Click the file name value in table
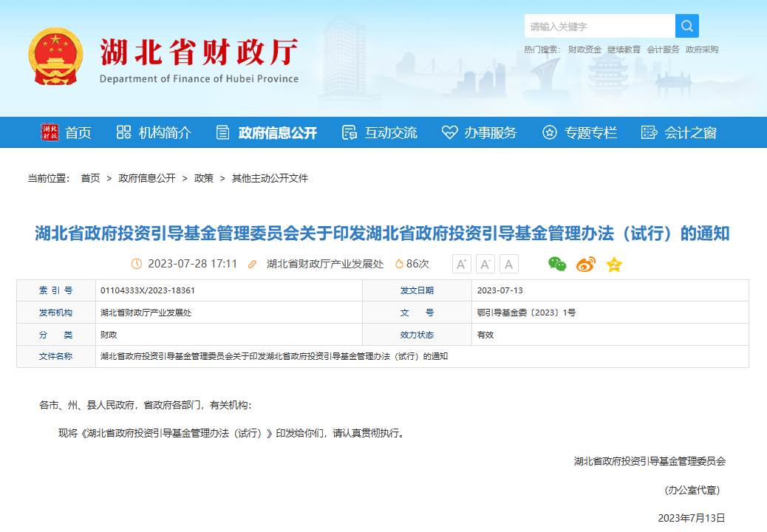 click(x=274, y=356)
